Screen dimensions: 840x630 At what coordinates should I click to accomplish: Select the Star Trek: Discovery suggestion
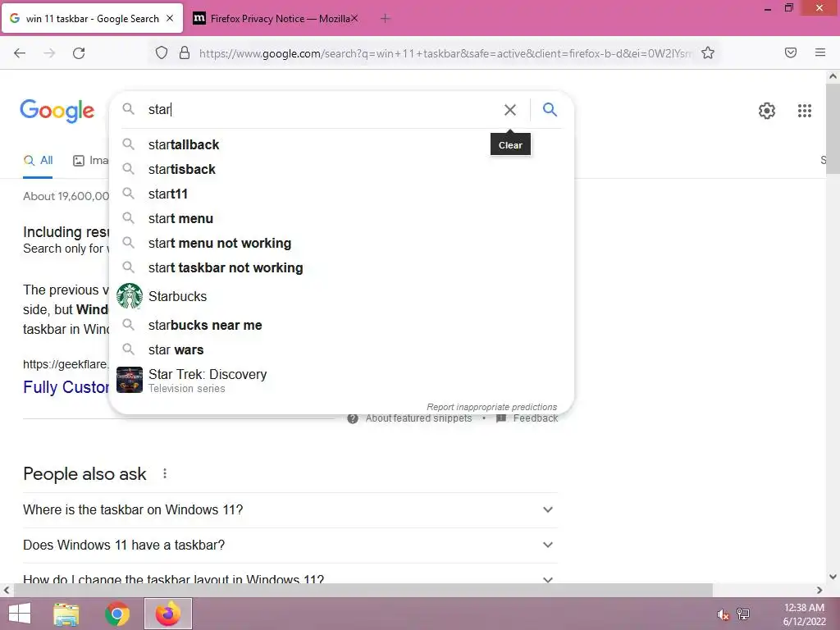pos(341,381)
